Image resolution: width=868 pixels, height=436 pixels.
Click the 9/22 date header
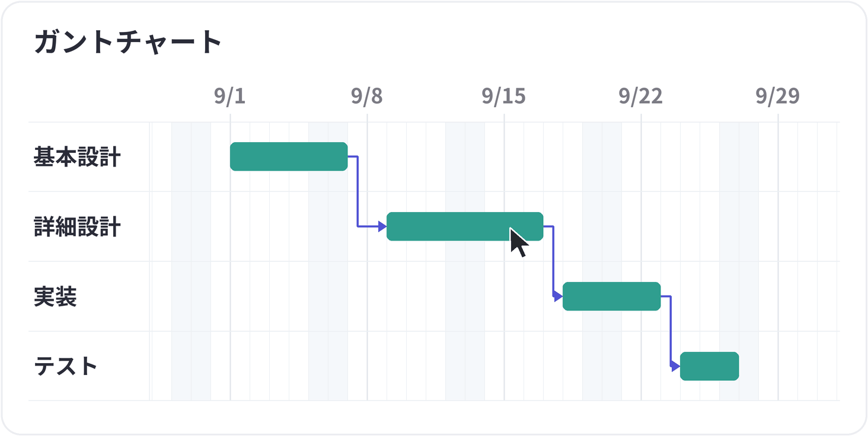tap(641, 96)
